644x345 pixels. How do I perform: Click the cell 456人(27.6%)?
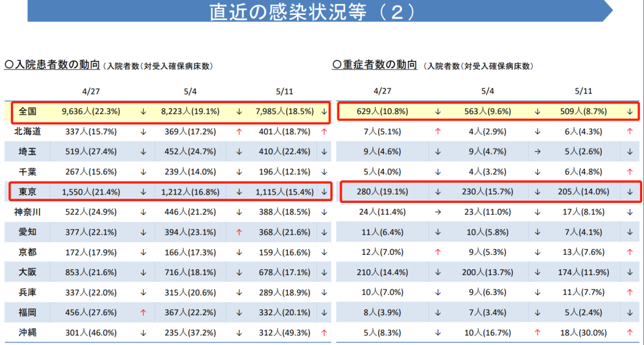(91, 312)
